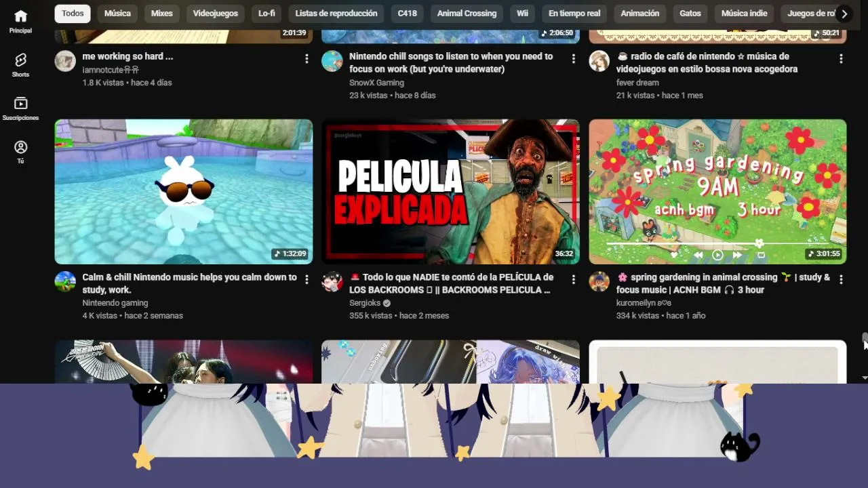Open "spring gardening in animal crossing" title
Image resolution: width=868 pixels, height=488 pixels.
tap(723, 283)
